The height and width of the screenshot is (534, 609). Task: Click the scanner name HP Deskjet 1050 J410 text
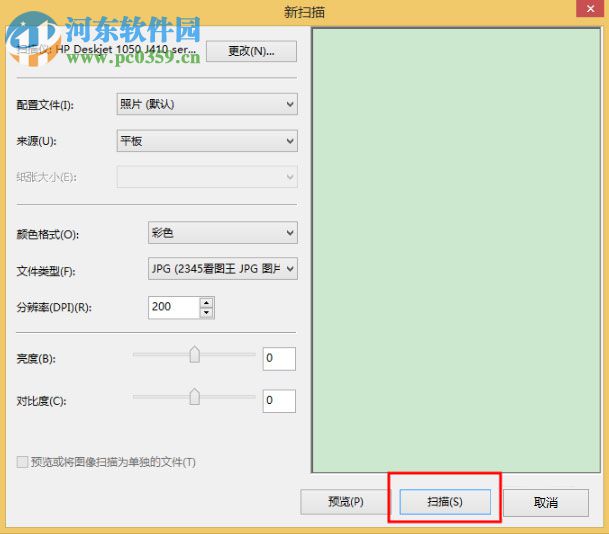(x=125, y=49)
